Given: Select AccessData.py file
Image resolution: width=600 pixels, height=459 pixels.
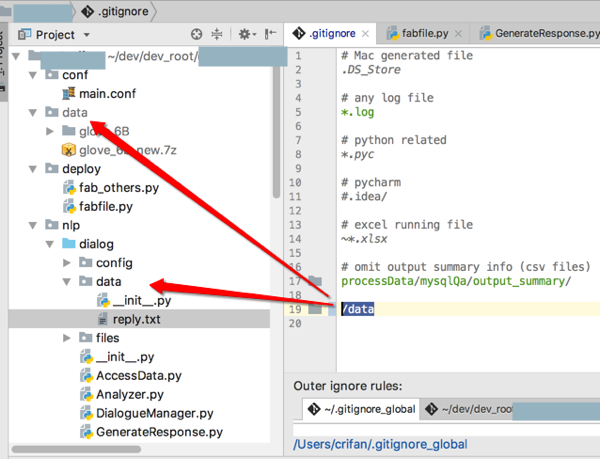Looking at the screenshot, I should [x=139, y=376].
